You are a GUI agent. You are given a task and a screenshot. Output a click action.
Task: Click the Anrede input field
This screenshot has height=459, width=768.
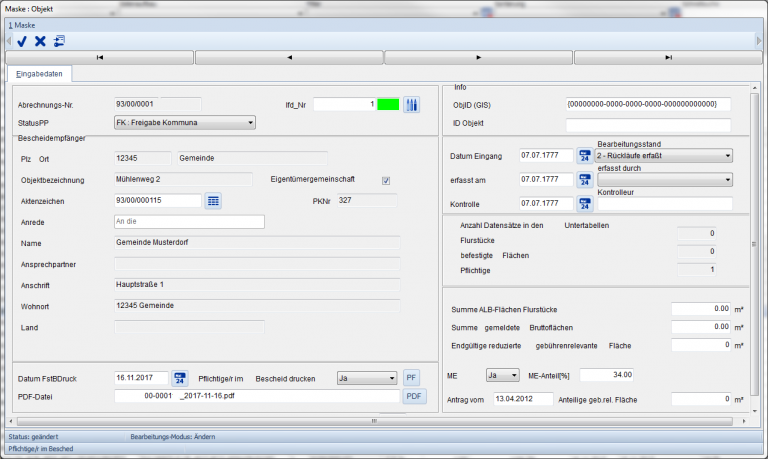[x=189, y=222]
